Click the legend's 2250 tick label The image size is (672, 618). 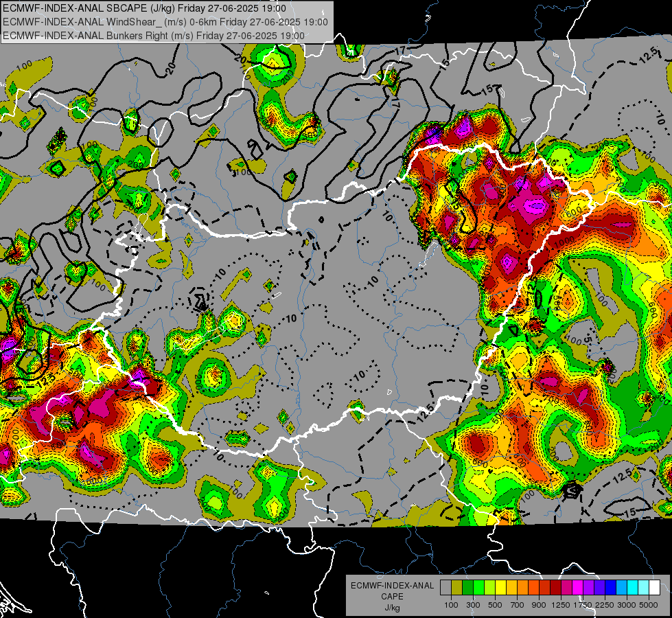coord(605,605)
